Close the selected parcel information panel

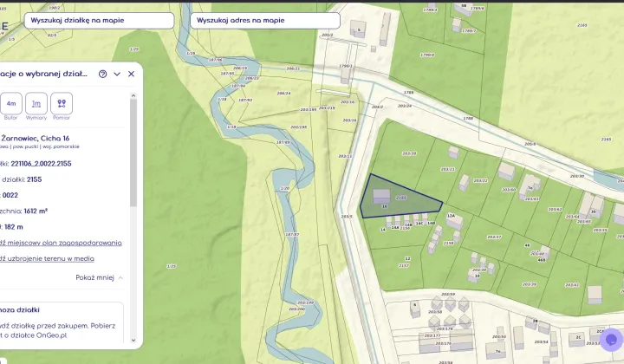(x=132, y=74)
